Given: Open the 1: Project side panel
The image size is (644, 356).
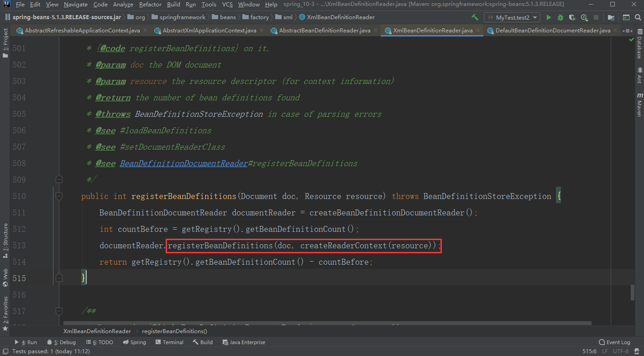Looking at the screenshot, I should (5, 43).
